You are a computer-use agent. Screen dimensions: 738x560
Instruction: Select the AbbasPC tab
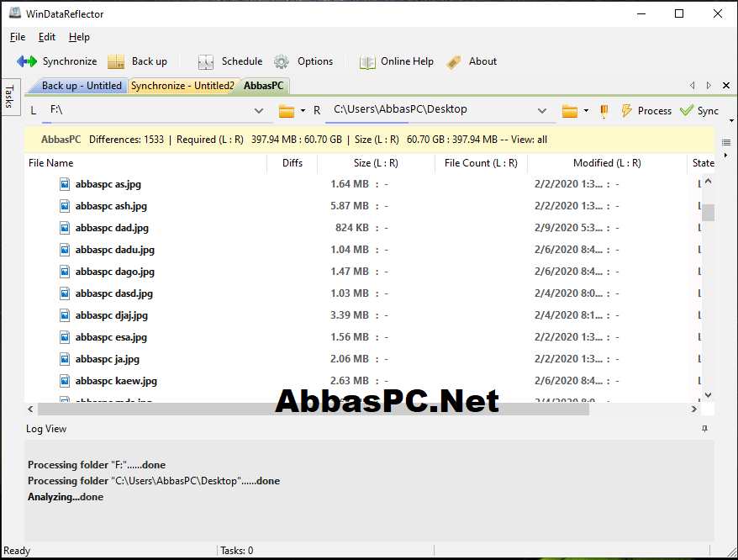[x=264, y=86]
